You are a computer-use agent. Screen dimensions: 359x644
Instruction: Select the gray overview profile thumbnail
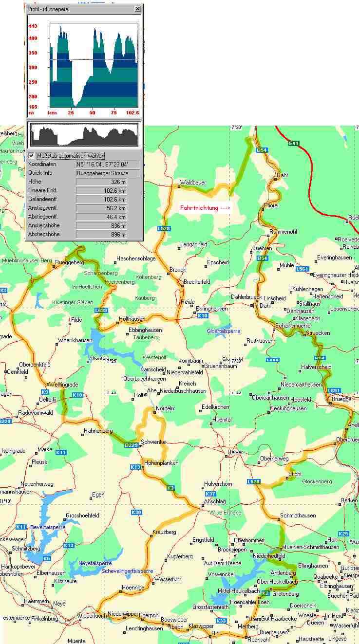click(x=84, y=135)
